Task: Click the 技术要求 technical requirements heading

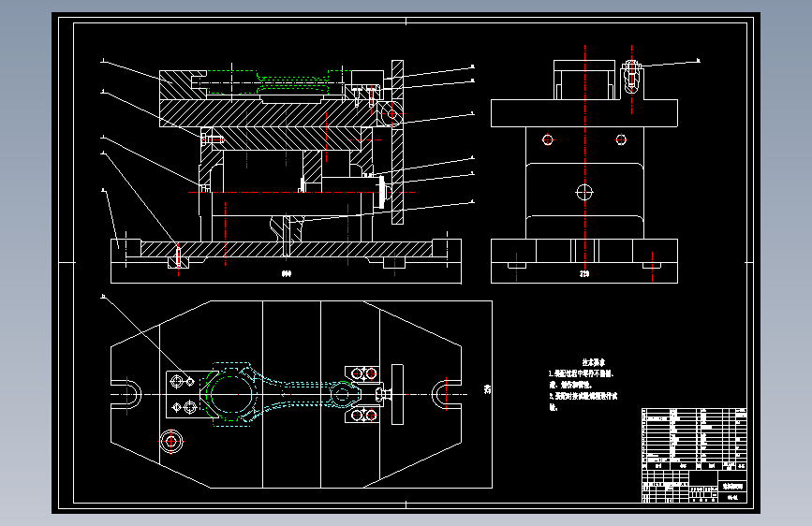Action: [593, 362]
